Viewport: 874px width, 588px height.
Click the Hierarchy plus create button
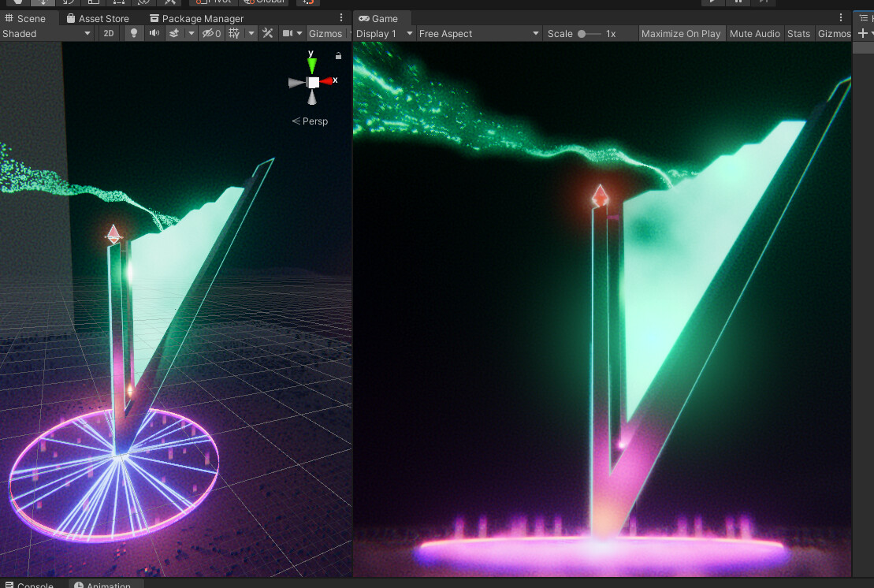pyautogui.click(x=863, y=33)
